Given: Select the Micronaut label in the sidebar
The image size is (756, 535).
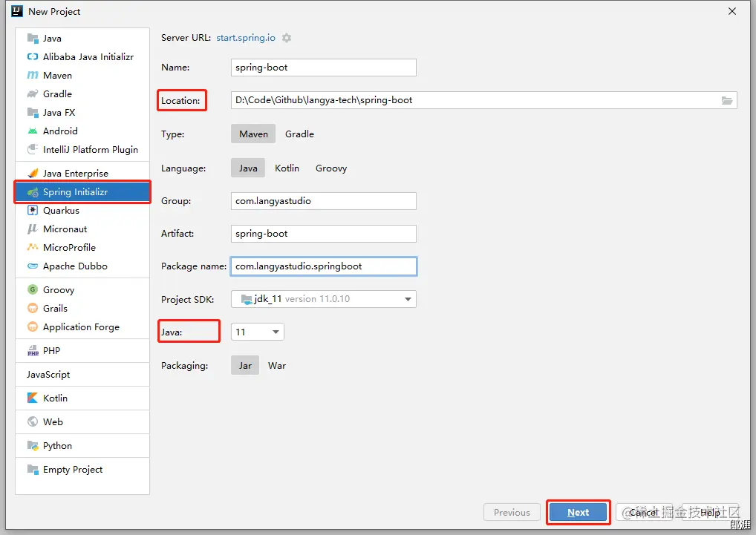Looking at the screenshot, I should coord(65,229).
